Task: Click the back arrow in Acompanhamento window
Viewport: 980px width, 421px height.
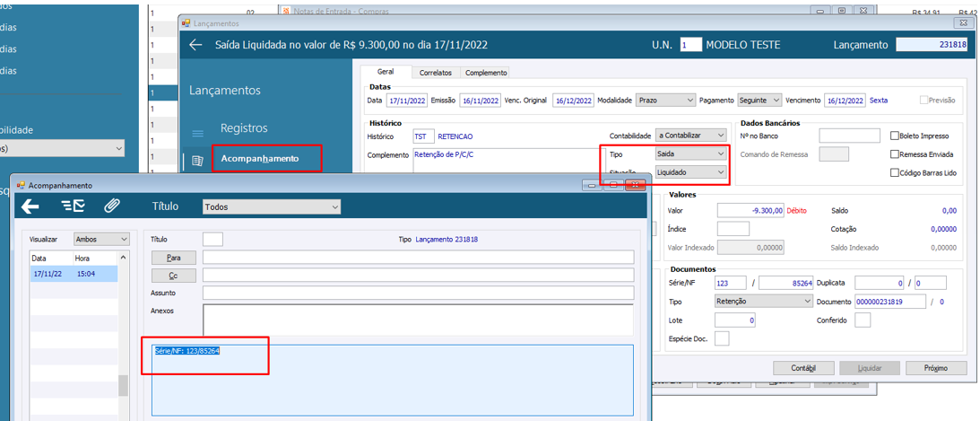Action: (x=30, y=206)
